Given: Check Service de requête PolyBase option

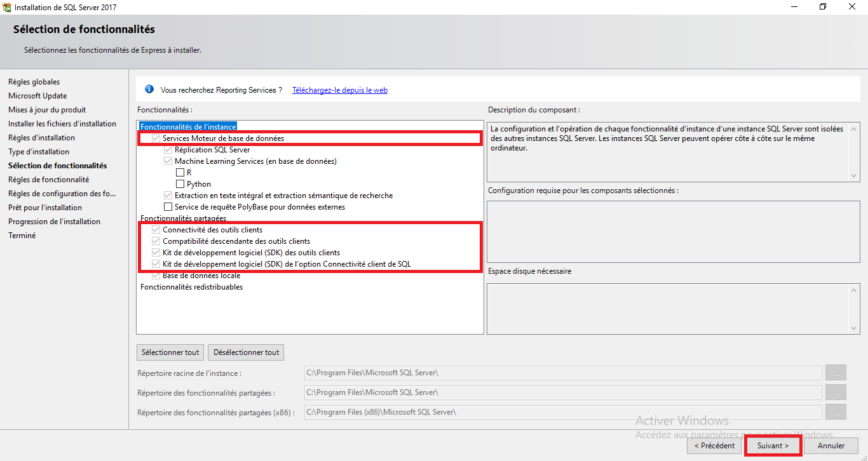Looking at the screenshot, I should point(168,207).
